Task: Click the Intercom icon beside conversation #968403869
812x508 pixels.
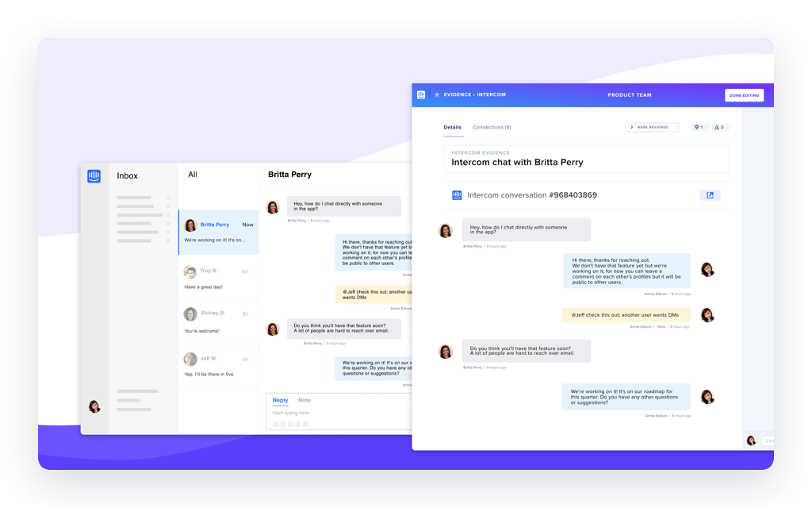Action: tap(457, 194)
